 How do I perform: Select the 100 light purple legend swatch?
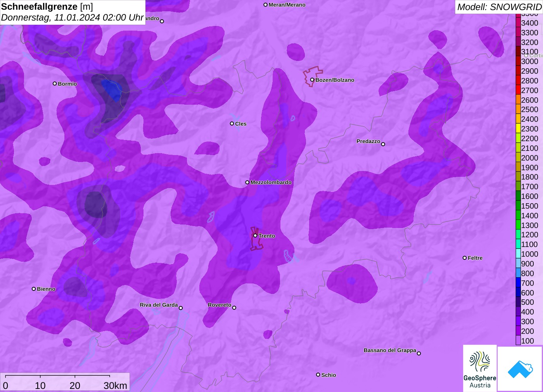pos(518,340)
